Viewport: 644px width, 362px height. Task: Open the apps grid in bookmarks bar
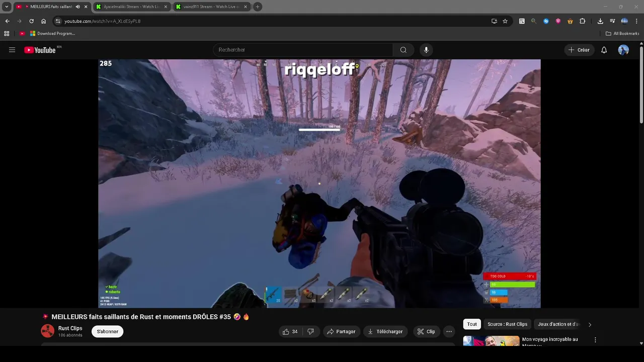(x=7, y=34)
